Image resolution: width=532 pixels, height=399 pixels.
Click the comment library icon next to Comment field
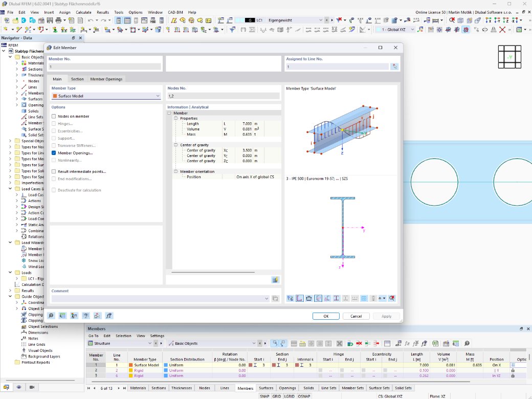pyautogui.click(x=275, y=299)
